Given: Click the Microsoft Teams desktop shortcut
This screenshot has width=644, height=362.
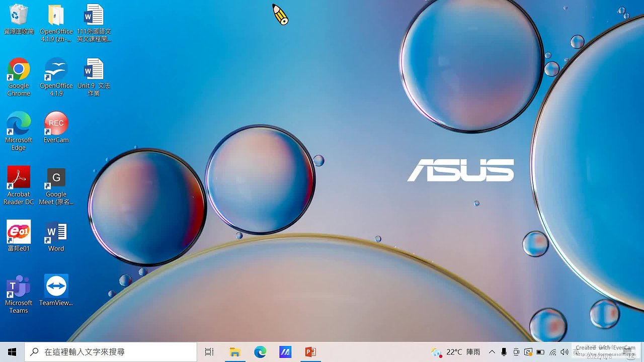Looking at the screenshot, I should pyautogui.click(x=19, y=287).
